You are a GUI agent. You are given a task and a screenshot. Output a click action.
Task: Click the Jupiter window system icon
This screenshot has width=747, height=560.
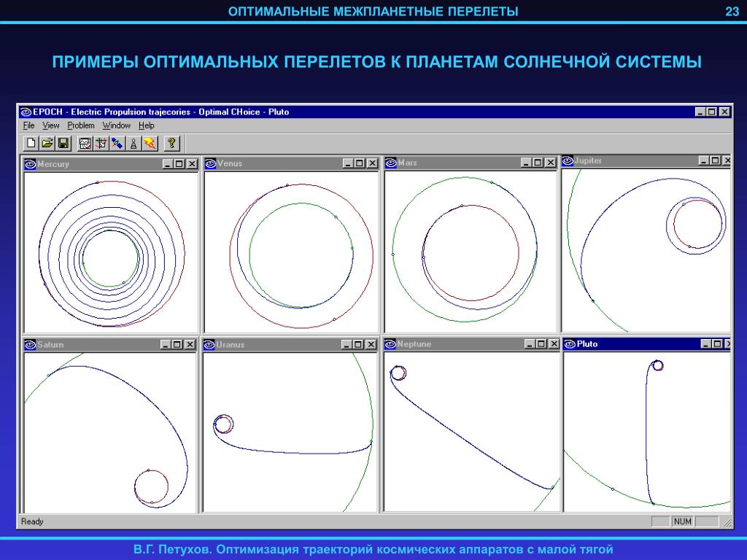568,161
